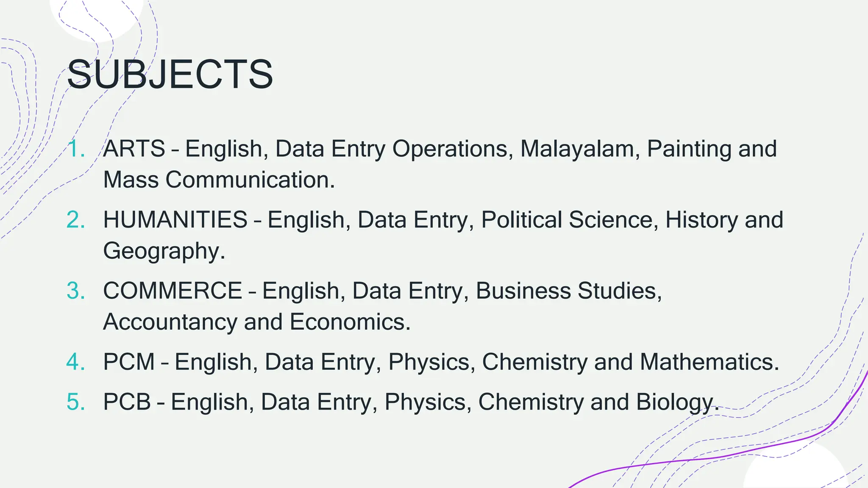Select the word COMMERCE

(x=172, y=291)
